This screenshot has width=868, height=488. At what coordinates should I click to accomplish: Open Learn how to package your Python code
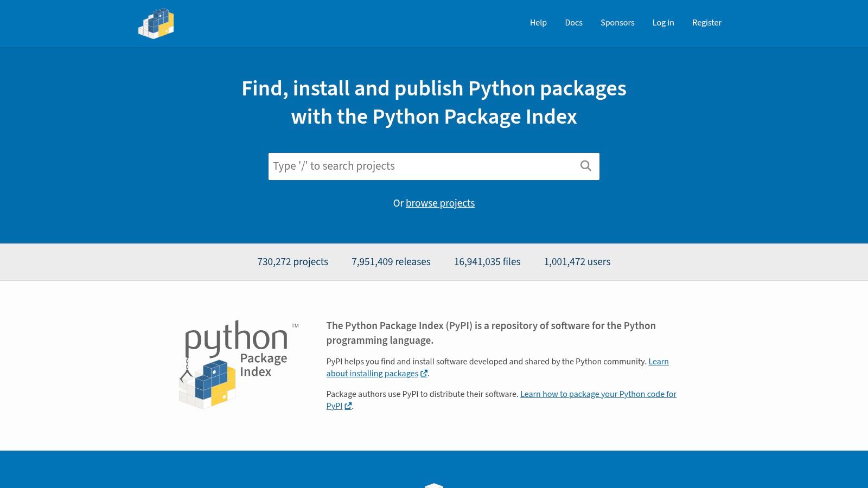(x=597, y=394)
